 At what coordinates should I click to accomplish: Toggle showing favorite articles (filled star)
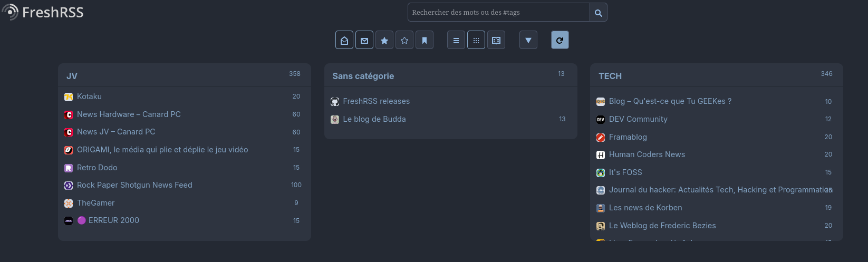384,40
